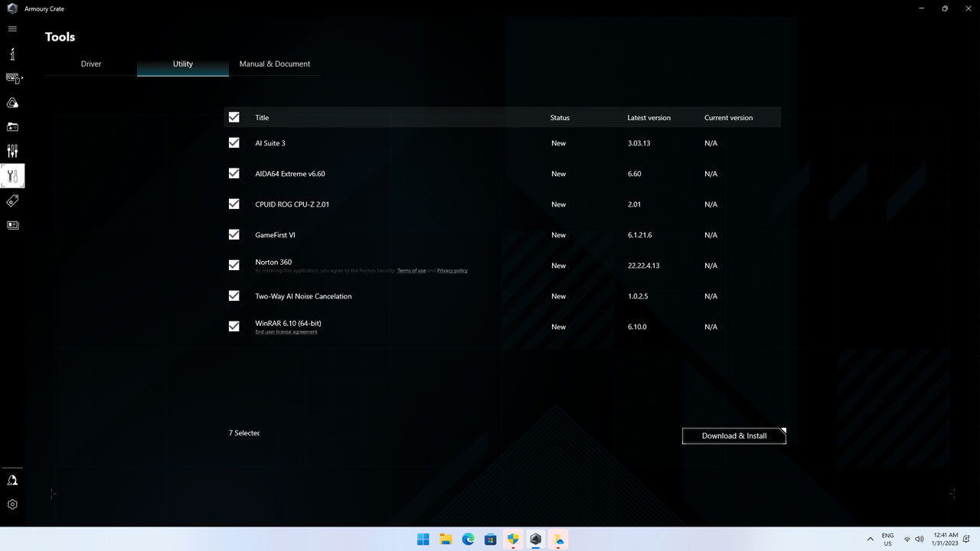Click the Download & Install button
Viewport: 980px width, 551px height.
734,435
